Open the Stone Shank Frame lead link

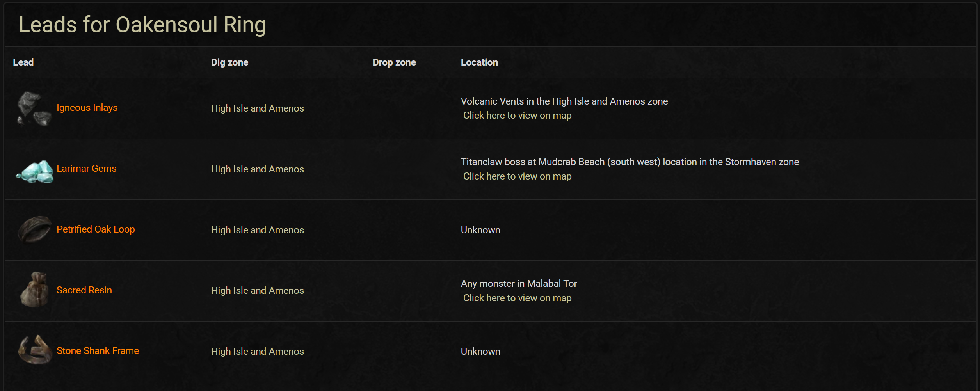98,351
